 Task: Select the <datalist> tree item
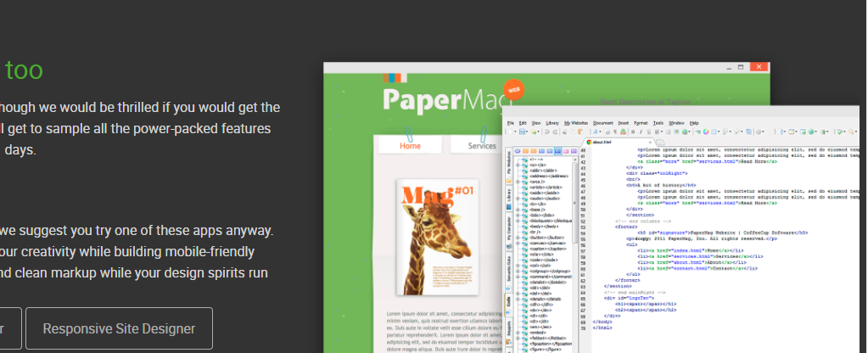[x=547, y=283]
